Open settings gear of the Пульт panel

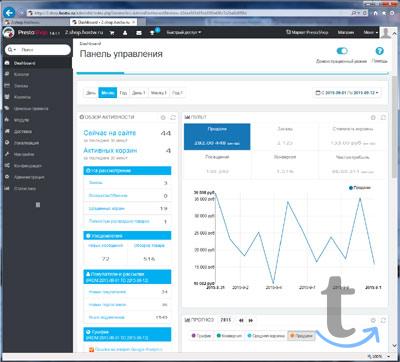click(x=373, y=117)
